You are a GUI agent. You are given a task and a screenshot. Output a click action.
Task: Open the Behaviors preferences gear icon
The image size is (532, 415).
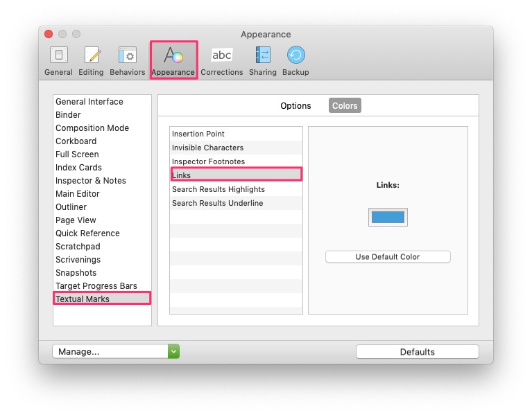(127, 55)
